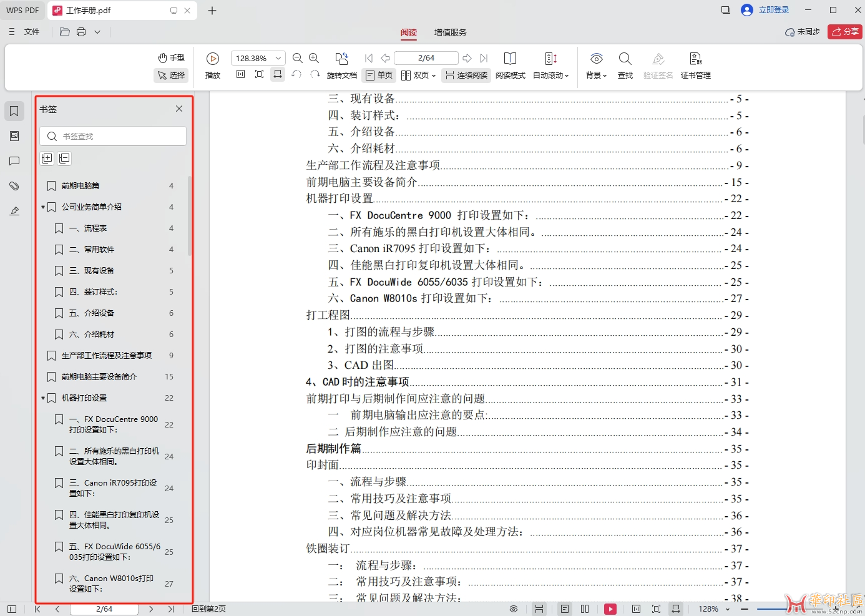Viewport: 865px width, 616px height.
Task: Open the bookmark panel sidebar icon
Action: 14,111
